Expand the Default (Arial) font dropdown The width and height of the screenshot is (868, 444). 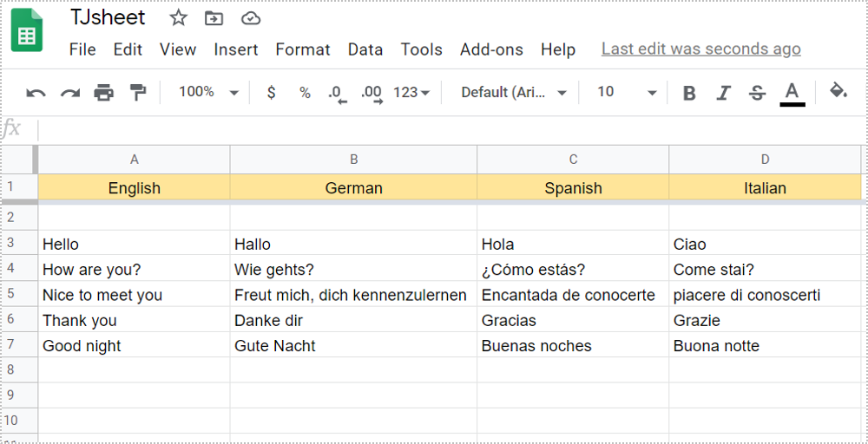[514, 92]
